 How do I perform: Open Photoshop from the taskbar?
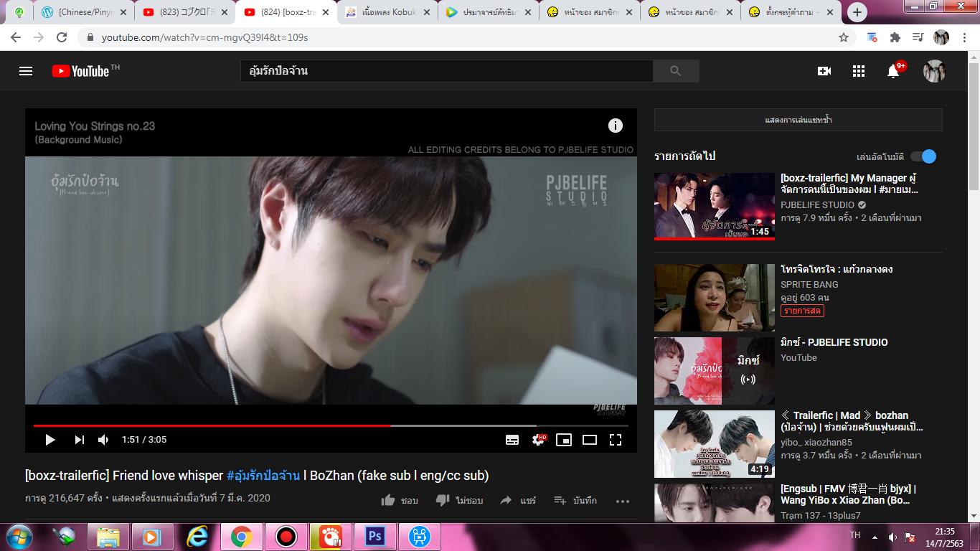click(374, 537)
